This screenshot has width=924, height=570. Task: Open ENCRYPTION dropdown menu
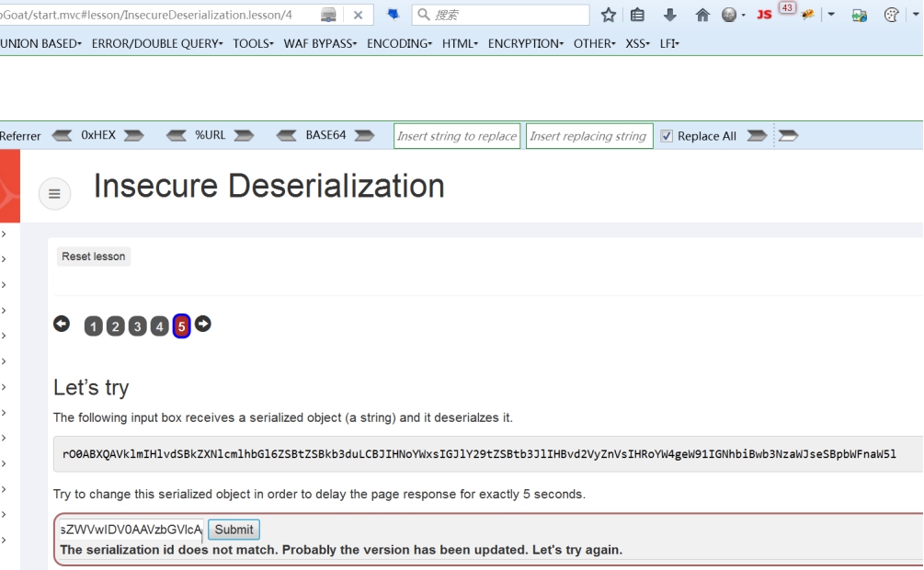[x=526, y=43]
